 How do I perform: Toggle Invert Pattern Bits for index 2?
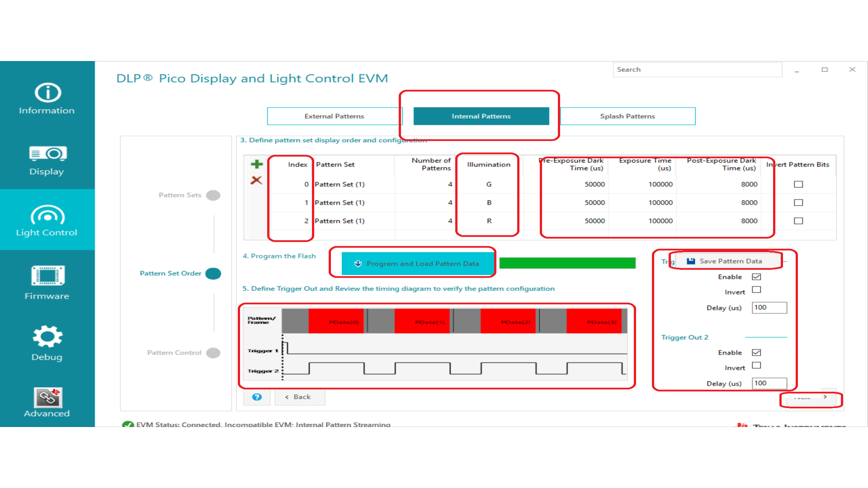pos(798,221)
